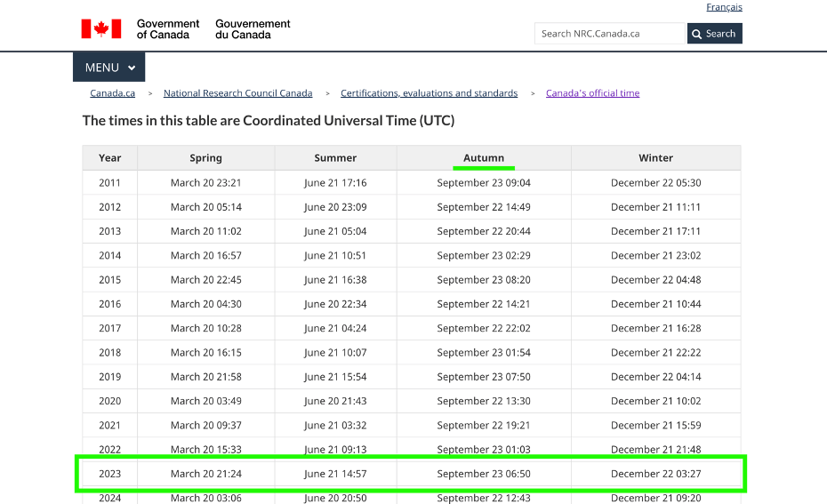Click the Winter column header
The width and height of the screenshot is (827, 504).
point(655,157)
